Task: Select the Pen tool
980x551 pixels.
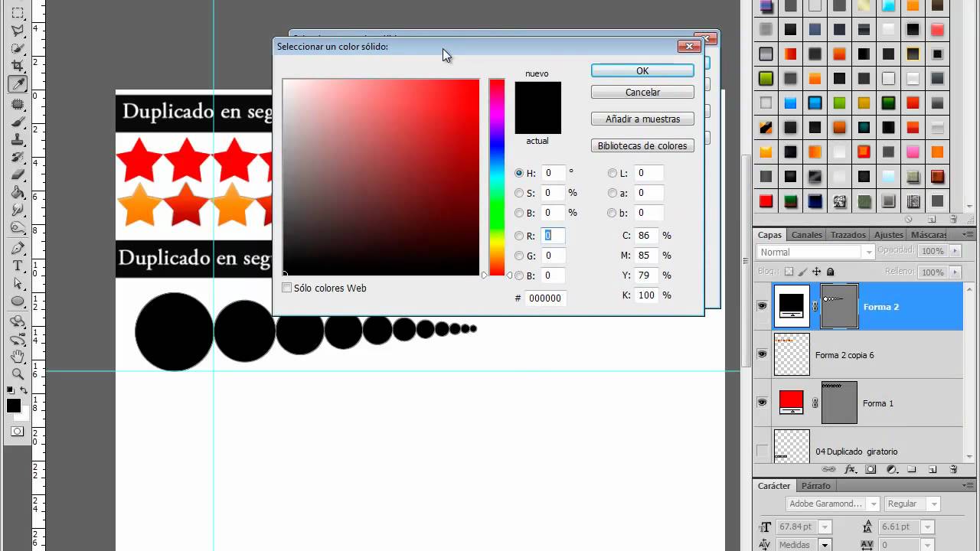Action: pyautogui.click(x=18, y=248)
